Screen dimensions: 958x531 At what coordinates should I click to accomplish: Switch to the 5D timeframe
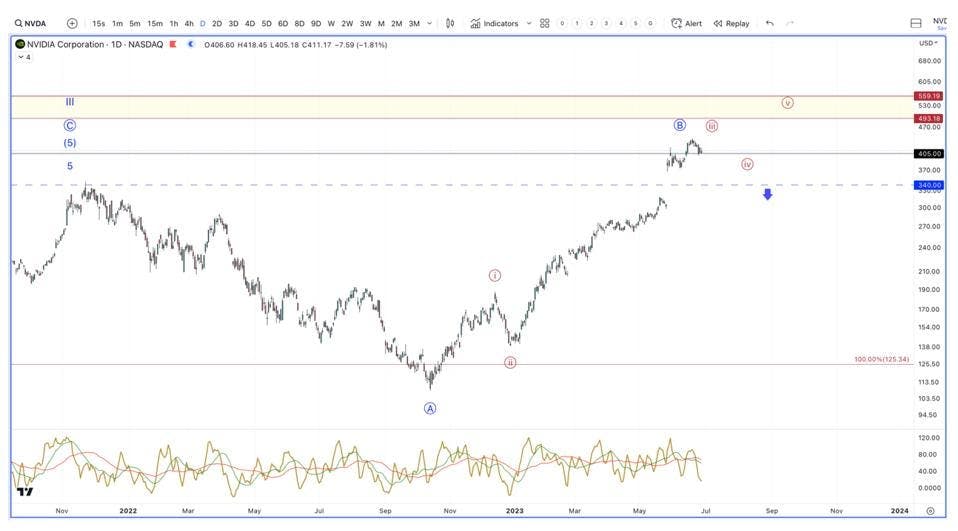[266, 23]
